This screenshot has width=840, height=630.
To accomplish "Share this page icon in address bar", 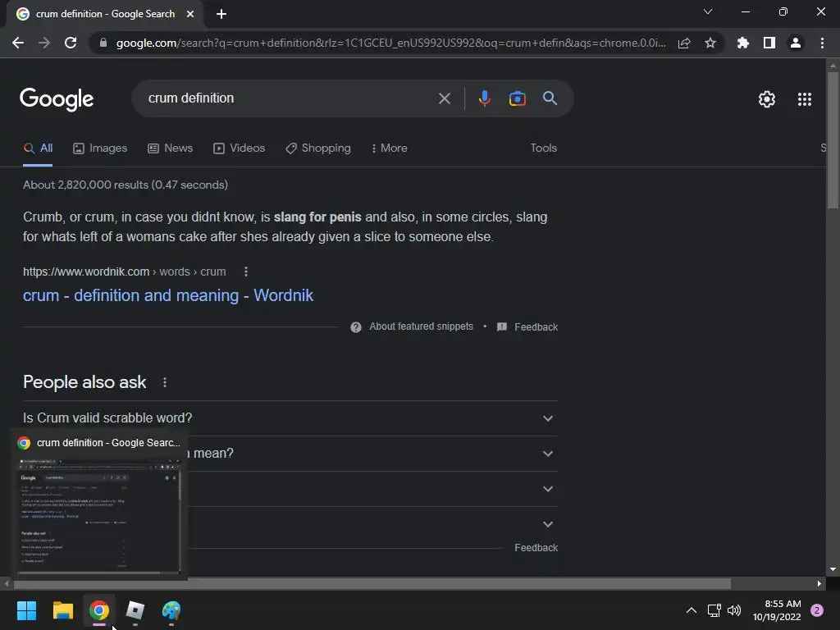I will [684, 43].
